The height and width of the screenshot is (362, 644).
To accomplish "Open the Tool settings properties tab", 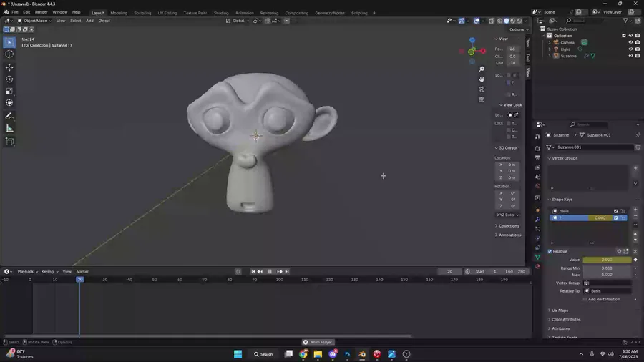I will pos(537,137).
